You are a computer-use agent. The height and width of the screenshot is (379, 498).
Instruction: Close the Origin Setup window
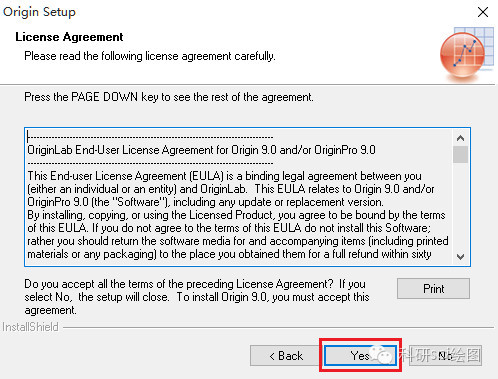click(483, 13)
